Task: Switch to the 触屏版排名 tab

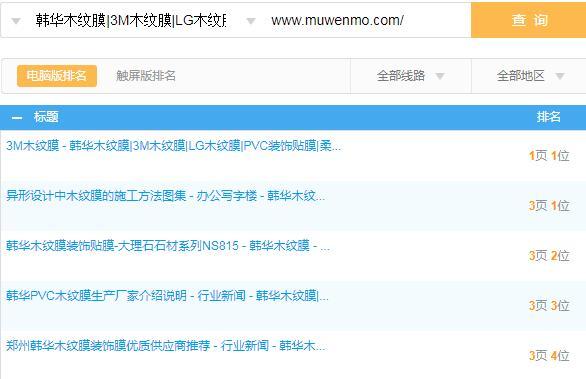Action: click(146, 76)
